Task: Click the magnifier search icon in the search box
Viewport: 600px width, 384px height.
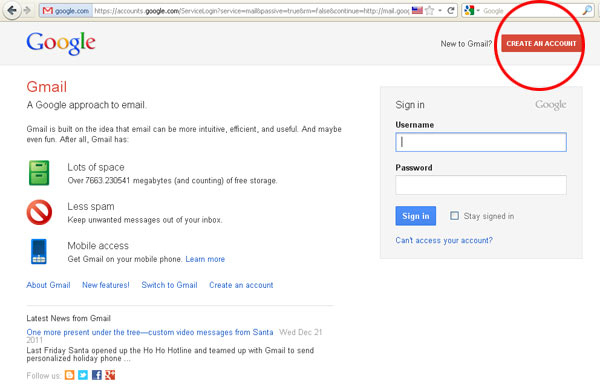Action: click(x=587, y=10)
